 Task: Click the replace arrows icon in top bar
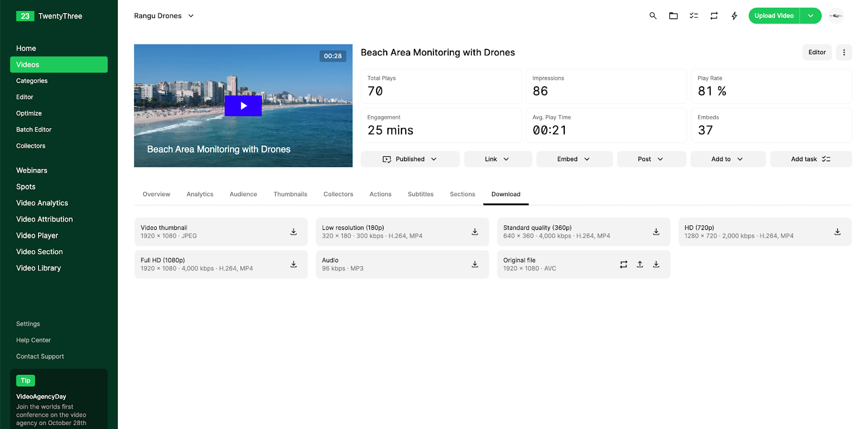[714, 16]
